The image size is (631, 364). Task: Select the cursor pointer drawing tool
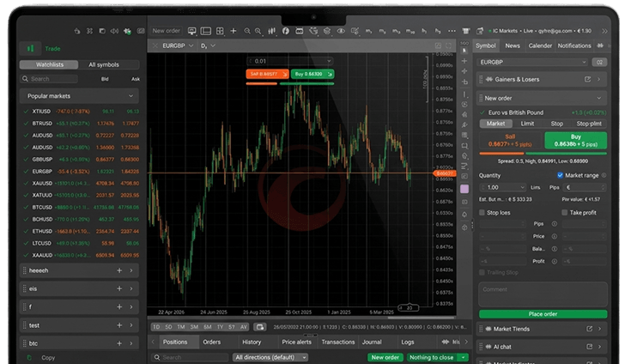click(x=464, y=52)
